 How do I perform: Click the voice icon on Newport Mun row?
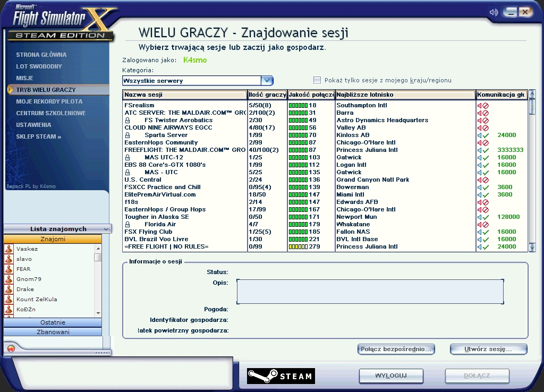483,217
